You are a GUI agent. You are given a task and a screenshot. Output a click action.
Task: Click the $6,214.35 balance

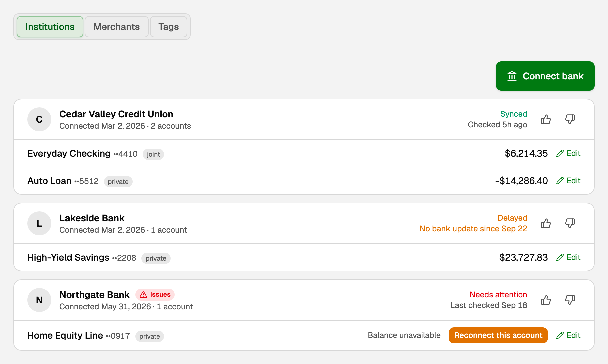[x=526, y=153]
